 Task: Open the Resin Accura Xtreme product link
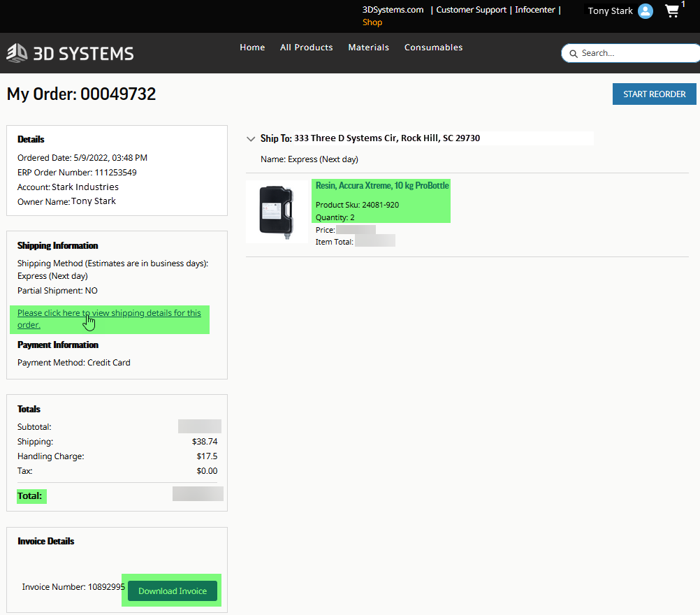(x=381, y=185)
